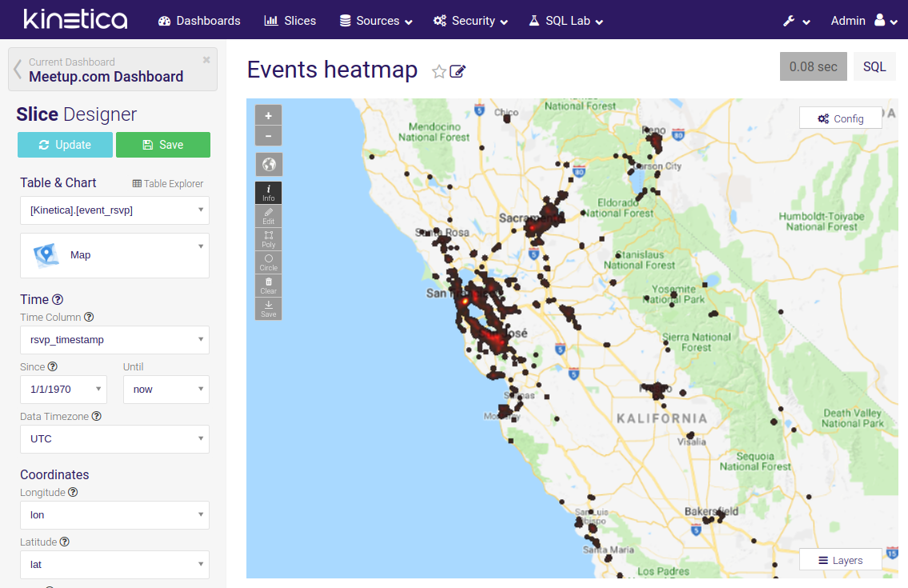The width and height of the screenshot is (908, 588).
Task: Click the green Save button
Action: [162, 145]
